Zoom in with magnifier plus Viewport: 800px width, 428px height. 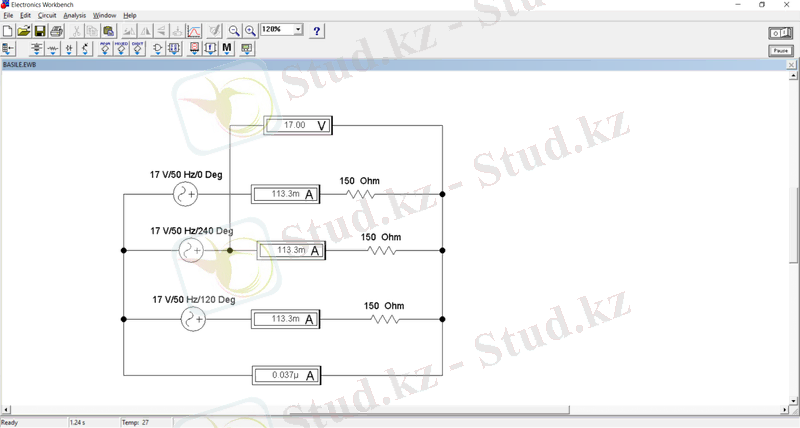coord(251,31)
